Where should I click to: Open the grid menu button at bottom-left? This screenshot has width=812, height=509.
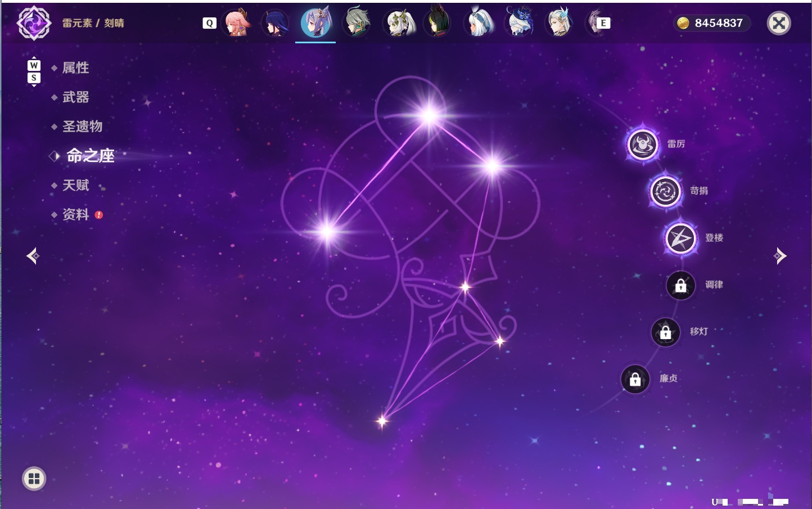(34, 479)
